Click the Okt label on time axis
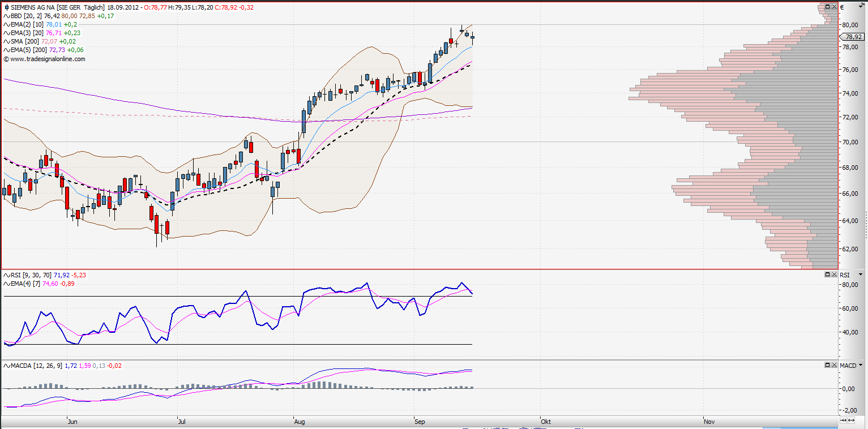The width and height of the screenshot is (868, 429). [545, 422]
